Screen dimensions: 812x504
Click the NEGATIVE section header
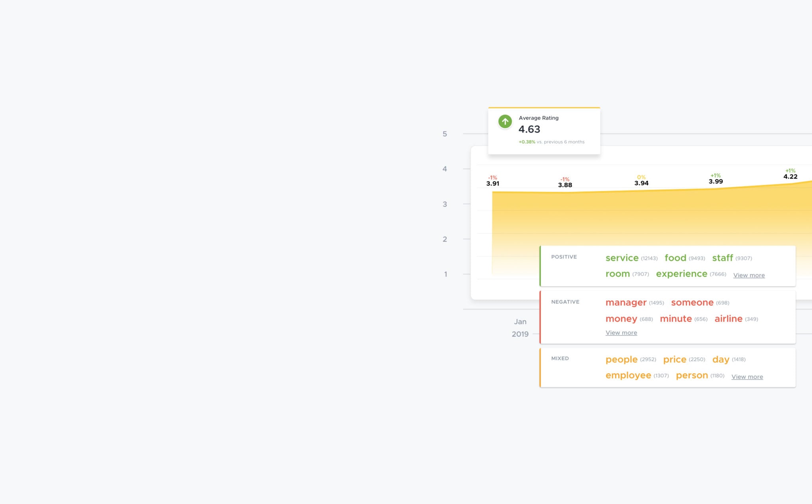pos(565,302)
